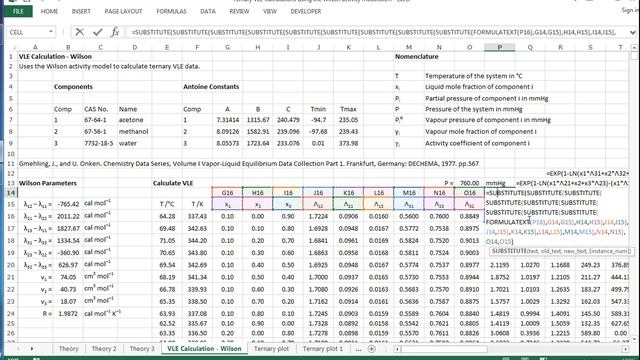Click horizontal scrollbar right arrow
Image resolution: width=640 pixels, height=360 pixels.
point(625,349)
